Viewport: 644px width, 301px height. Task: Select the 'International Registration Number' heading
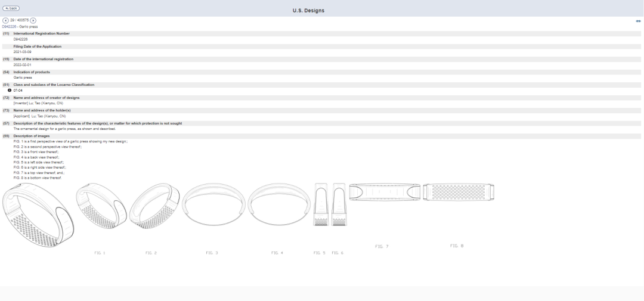pyautogui.click(x=42, y=33)
